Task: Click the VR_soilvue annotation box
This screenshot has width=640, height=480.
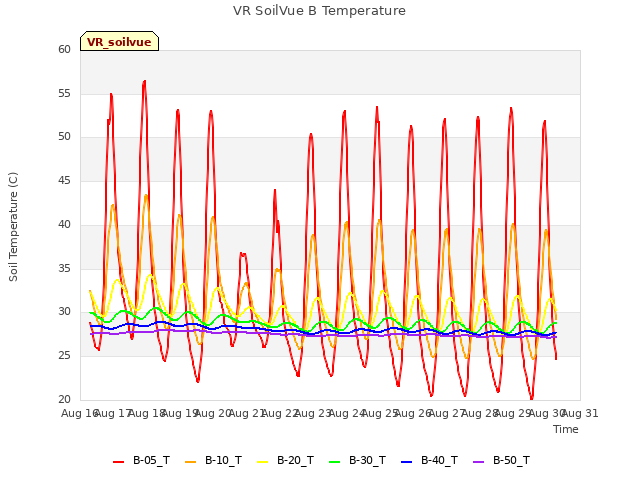Action: pos(120,41)
